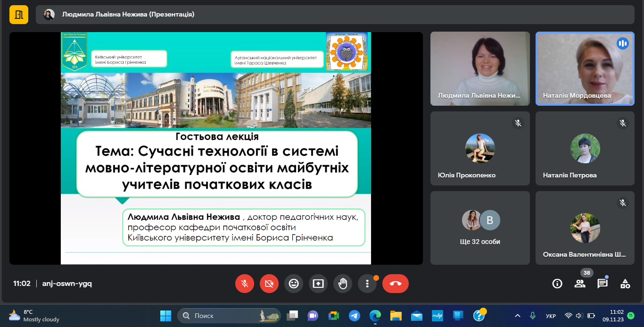Image resolution: width=644 pixels, height=327 pixels.
Task: Switch the УКР keyboard language indicator
Action: (x=550, y=315)
